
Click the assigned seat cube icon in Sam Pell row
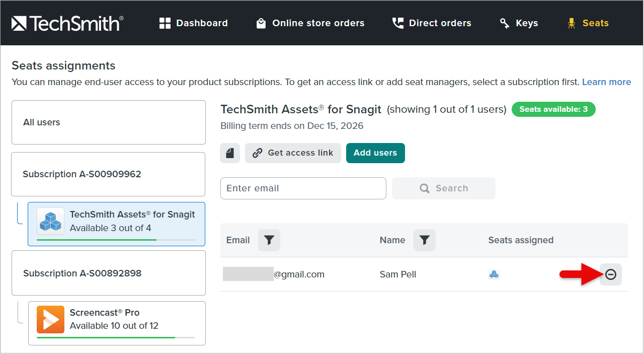pos(494,274)
